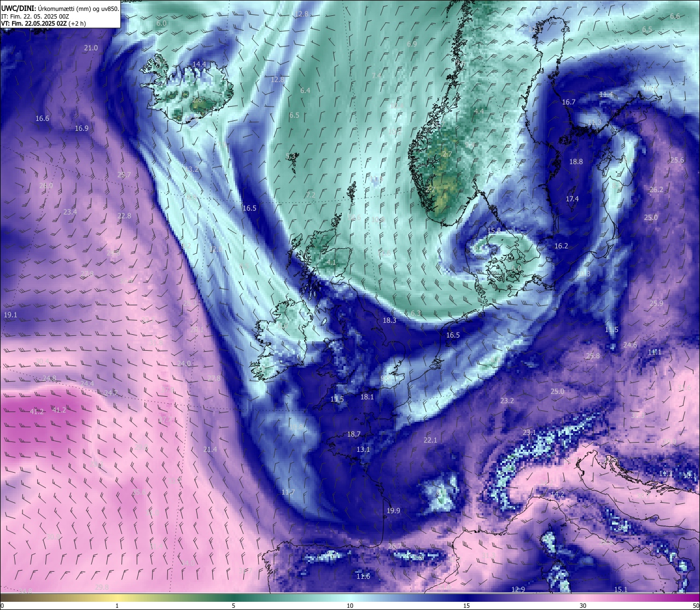Select the 16.6 map value
Viewport: 700px width, 610px height.
[42, 119]
